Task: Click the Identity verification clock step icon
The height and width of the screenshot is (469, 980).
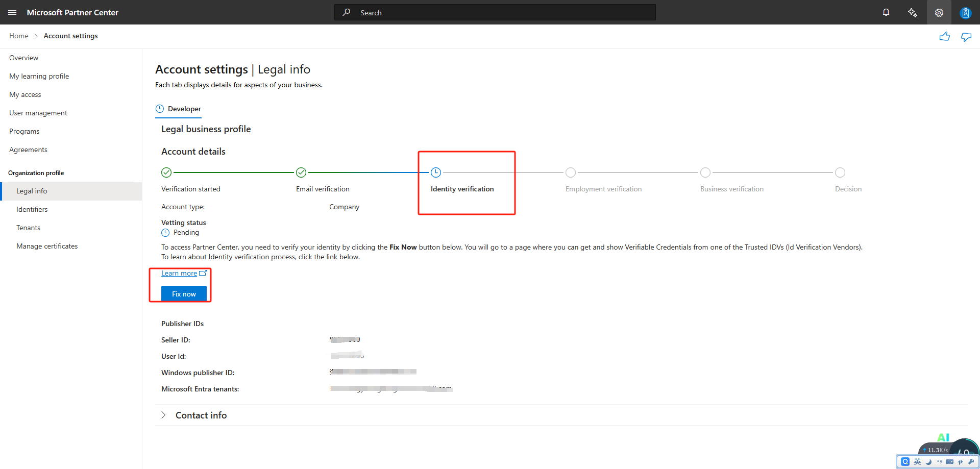Action: pos(436,172)
